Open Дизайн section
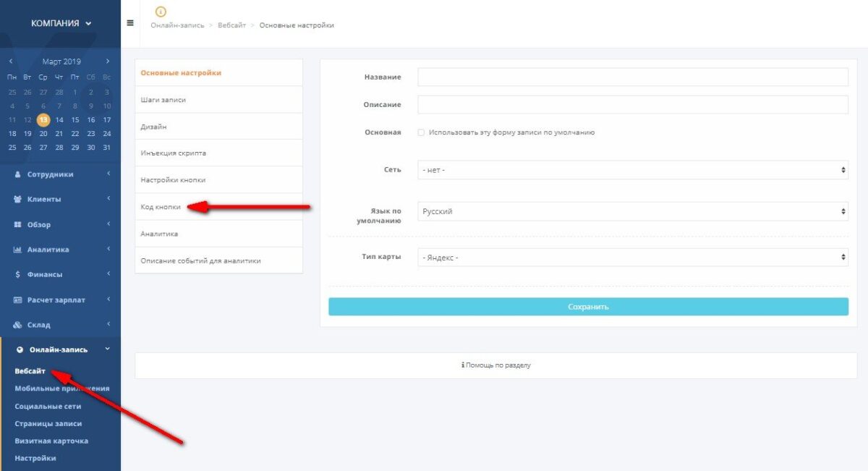This screenshot has height=471, width=868. click(218, 127)
